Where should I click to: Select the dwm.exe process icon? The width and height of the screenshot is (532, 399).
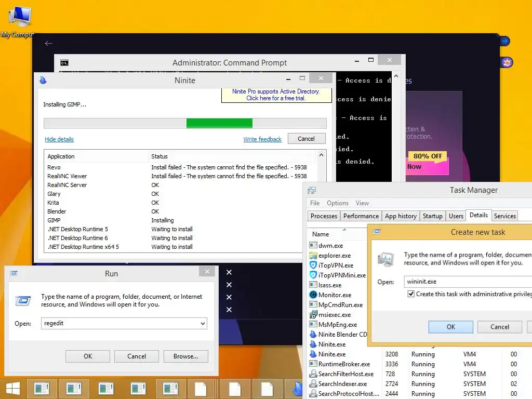pos(313,245)
